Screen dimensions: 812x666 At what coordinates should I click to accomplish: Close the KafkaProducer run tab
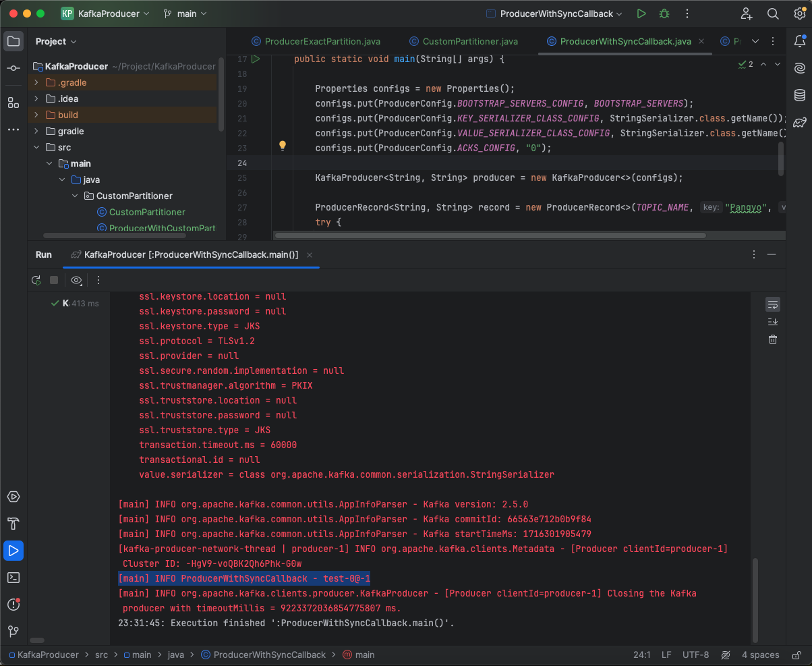pos(310,254)
